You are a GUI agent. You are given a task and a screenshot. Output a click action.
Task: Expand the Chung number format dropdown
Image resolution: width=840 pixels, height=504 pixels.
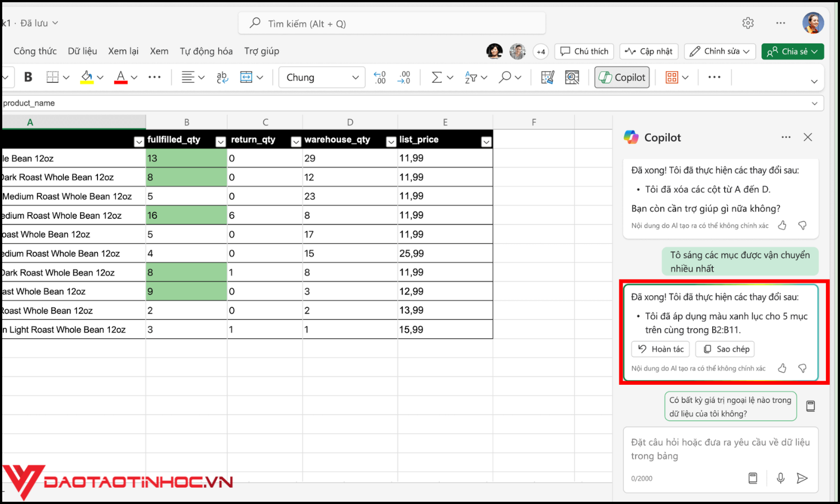pos(355,77)
